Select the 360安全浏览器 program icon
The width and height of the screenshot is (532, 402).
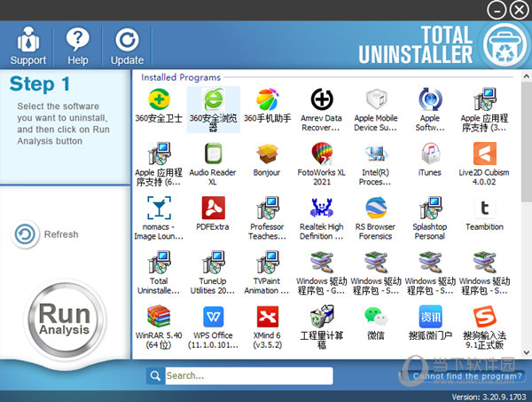click(213, 99)
